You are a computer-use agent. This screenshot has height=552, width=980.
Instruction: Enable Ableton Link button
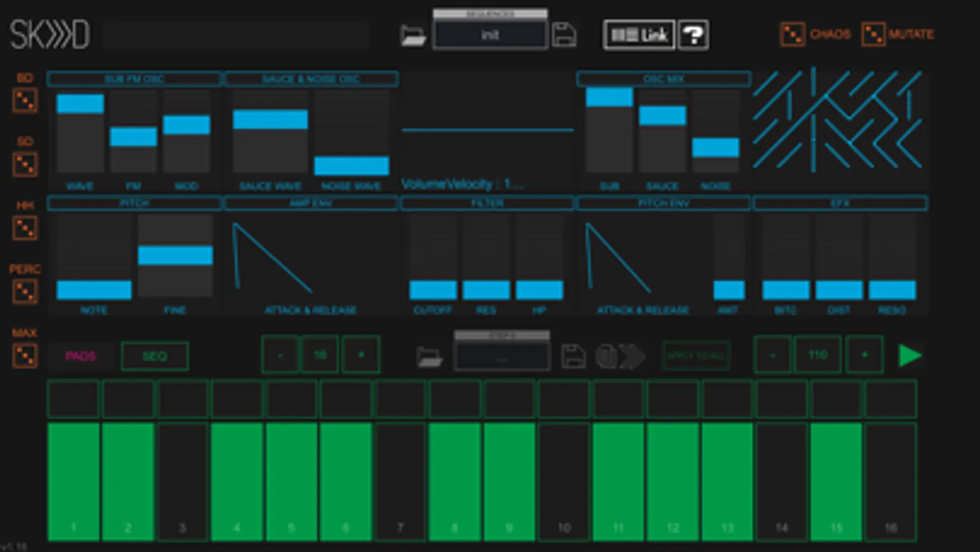tap(639, 35)
